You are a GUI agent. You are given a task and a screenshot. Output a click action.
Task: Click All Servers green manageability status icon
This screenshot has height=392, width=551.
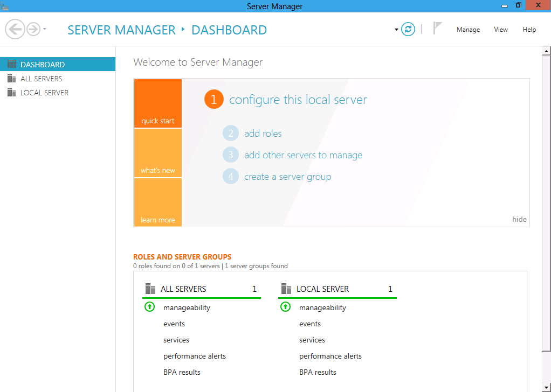[150, 307]
